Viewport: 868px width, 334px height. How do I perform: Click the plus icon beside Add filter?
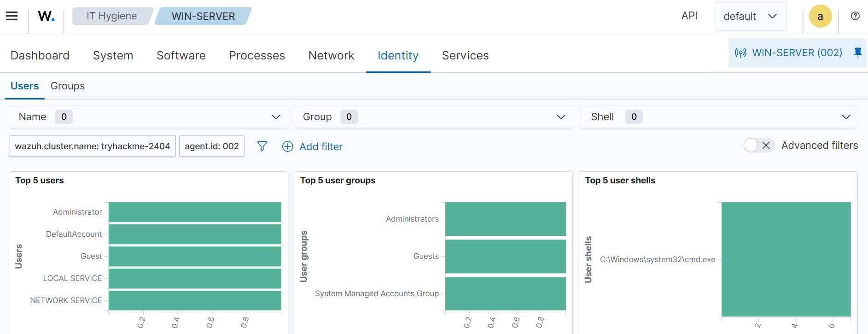pyautogui.click(x=287, y=146)
